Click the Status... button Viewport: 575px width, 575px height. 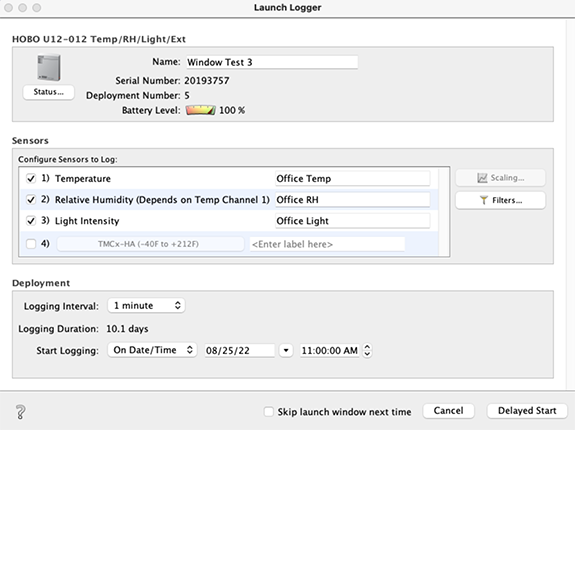48,92
